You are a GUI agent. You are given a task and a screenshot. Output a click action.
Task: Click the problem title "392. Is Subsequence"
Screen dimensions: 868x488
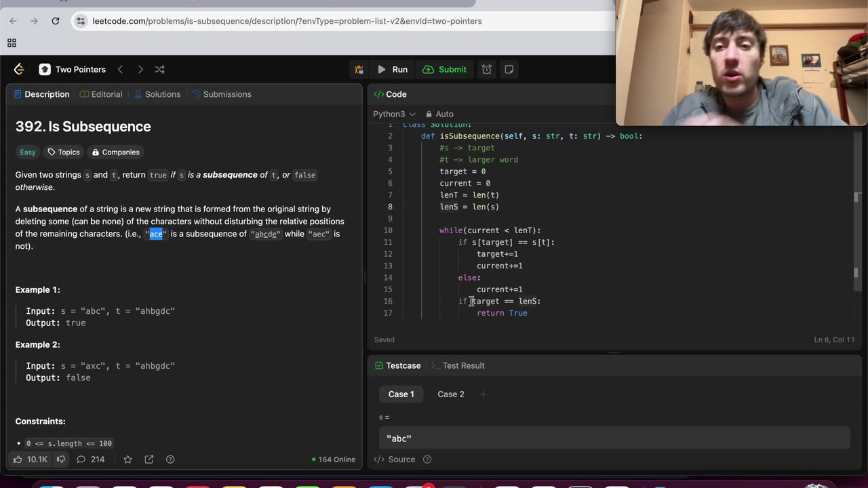[83, 127]
